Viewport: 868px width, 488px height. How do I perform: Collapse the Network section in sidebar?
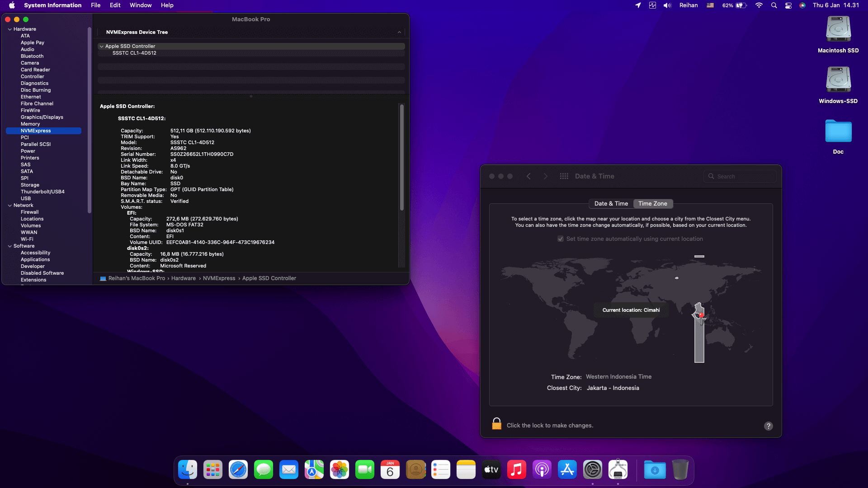pyautogui.click(x=10, y=206)
